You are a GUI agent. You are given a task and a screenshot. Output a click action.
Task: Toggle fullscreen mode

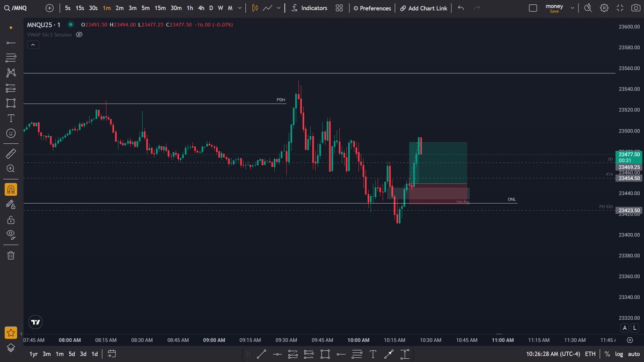(x=620, y=8)
